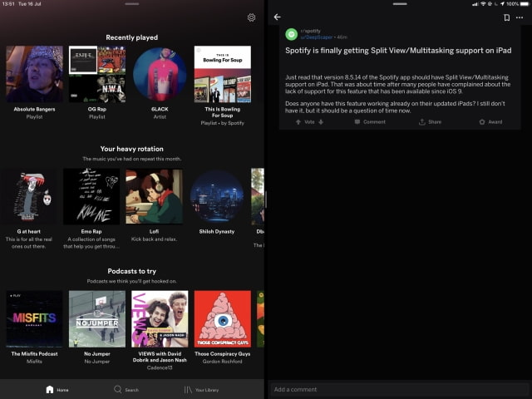Share the Reddit post

(430, 122)
